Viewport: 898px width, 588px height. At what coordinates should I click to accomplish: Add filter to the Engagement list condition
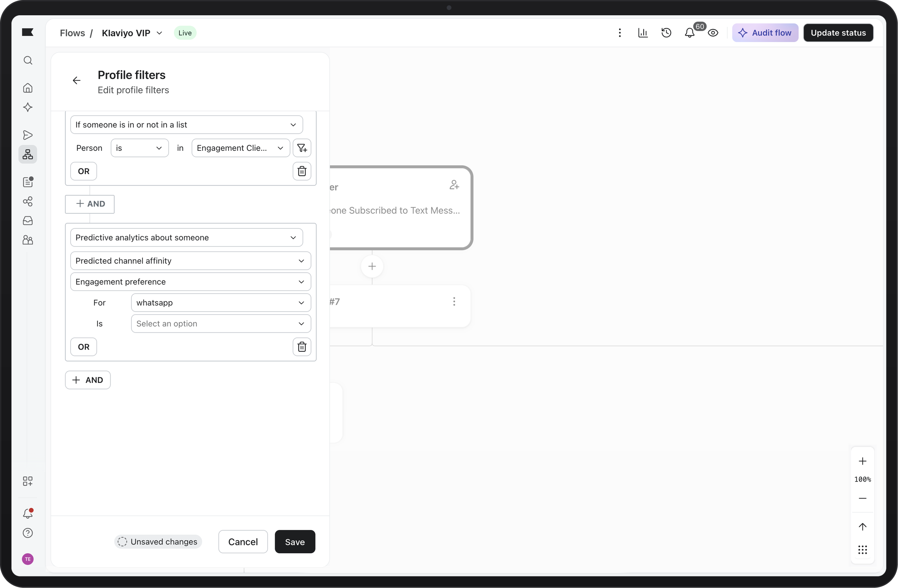tap(302, 148)
